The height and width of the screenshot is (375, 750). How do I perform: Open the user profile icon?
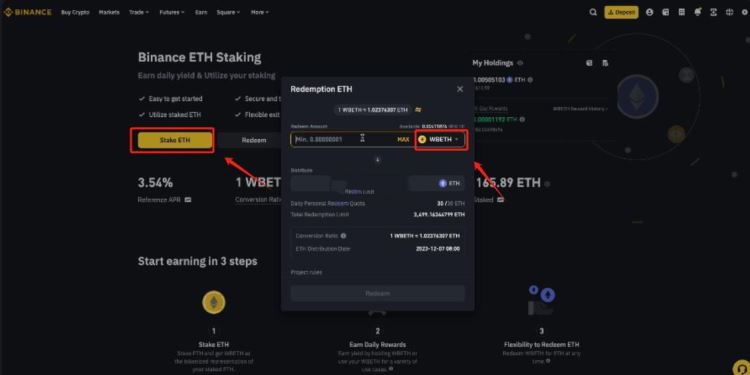[650, 12]
